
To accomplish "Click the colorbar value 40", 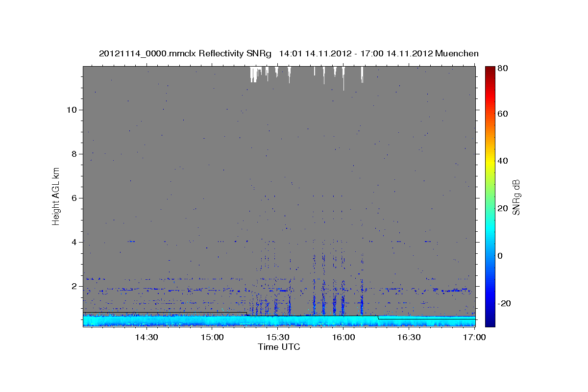I will point(503,161).
